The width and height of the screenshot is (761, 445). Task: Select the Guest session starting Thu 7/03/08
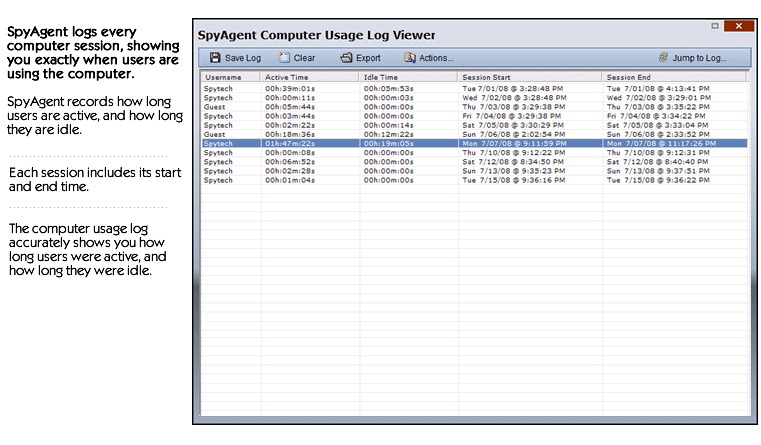[x=474, y=107]
